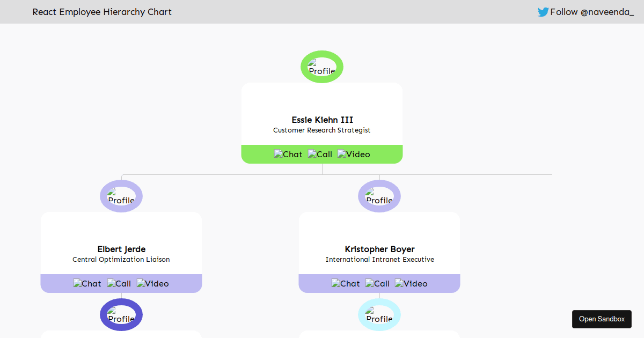The width and height of the screenshot is (644, 338).
Task: Click Elbert Jerde's profile avatar
Action: [x=121, y=196]
